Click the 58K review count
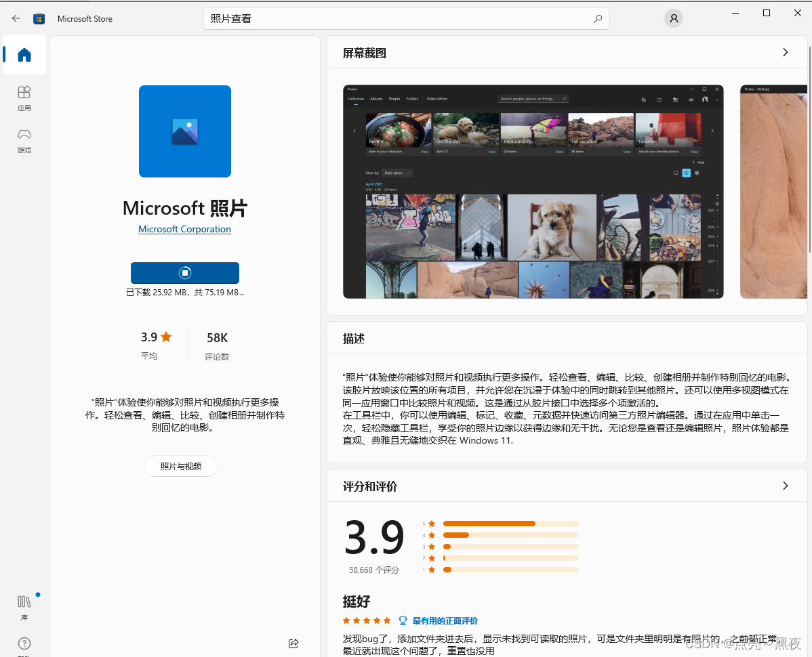This screenshot has width=812, height=657. (217, 338)
